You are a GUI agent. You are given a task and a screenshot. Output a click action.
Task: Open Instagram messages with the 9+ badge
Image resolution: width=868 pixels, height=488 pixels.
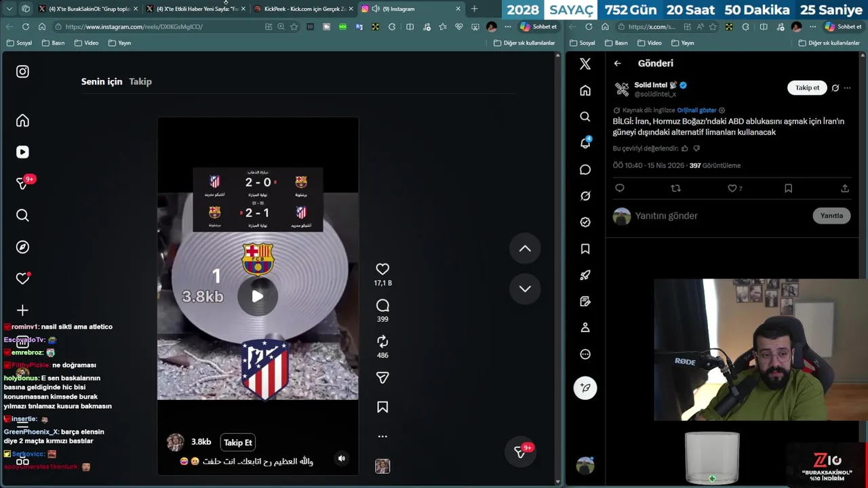(x=22, y=184)
